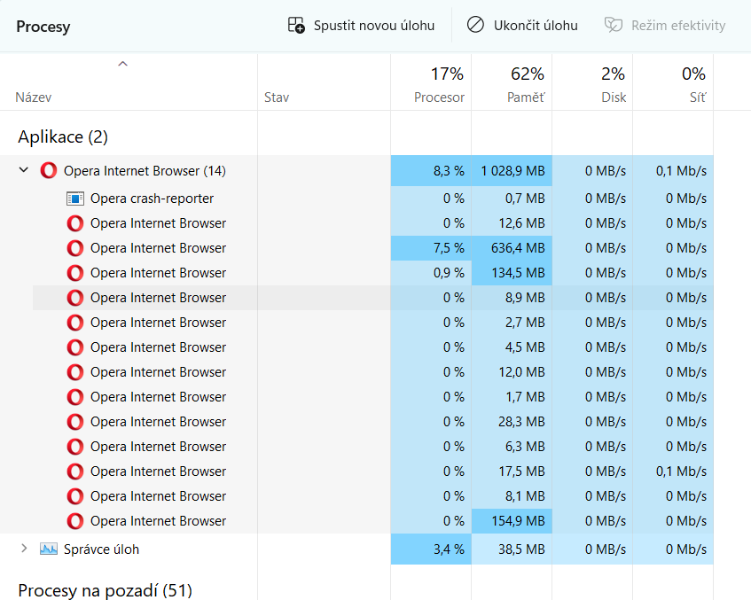Select the Správce úloh row label
This screenshot has width=751, height=600.
tap(102, 549)
